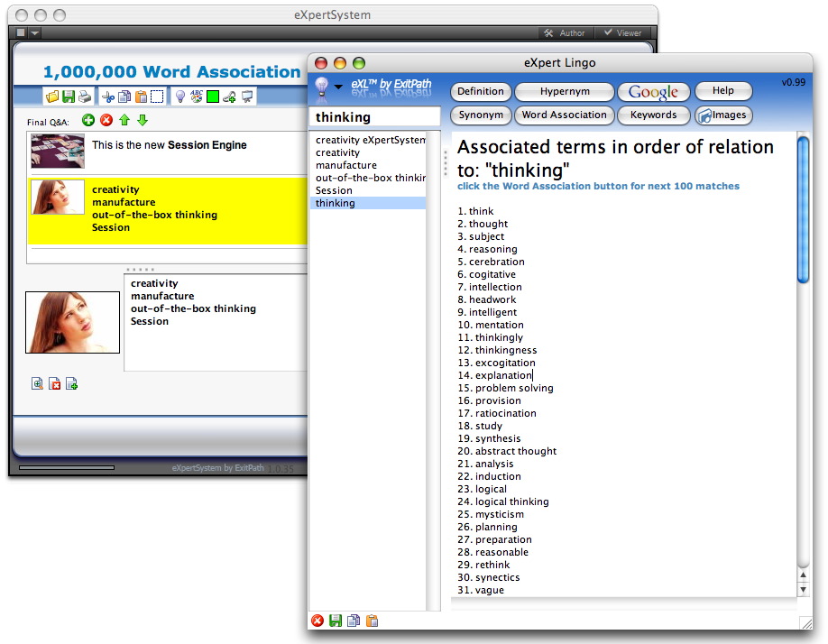828x644 pixels.
Task: Click the printer icon in eXpertSystem toolbar
Action: coord(85,97)
